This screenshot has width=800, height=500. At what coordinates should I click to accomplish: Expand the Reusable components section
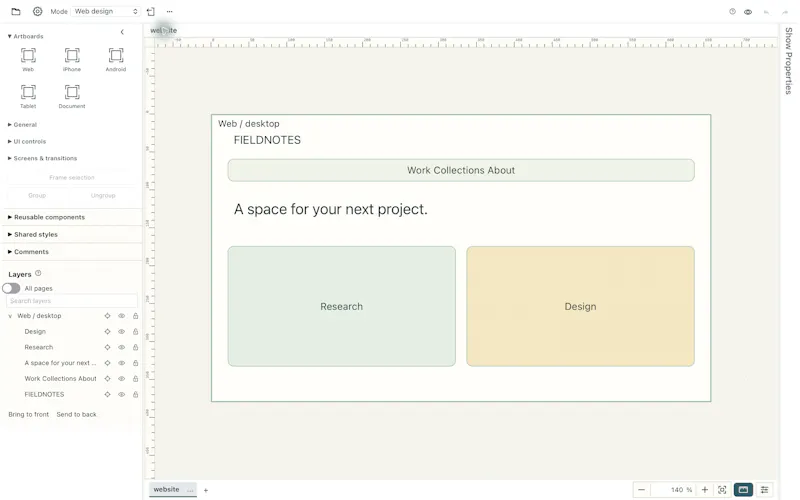46,217
